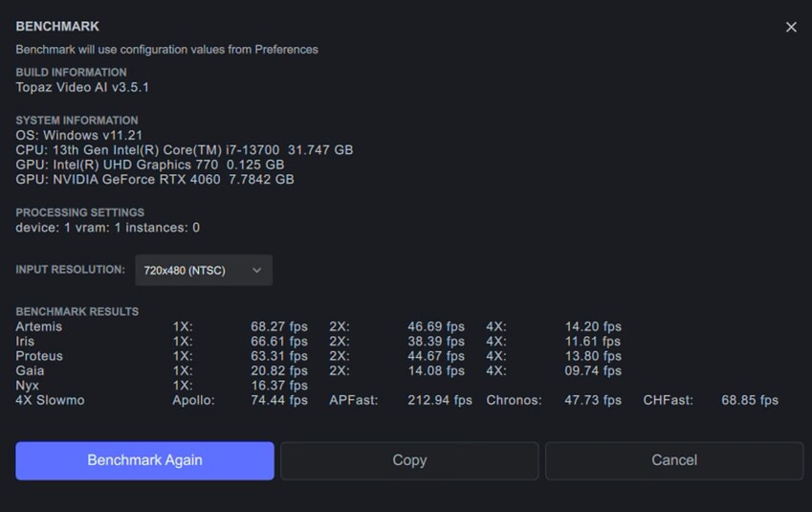This screenshot has width=812, height=512.
Task: Click the 'APFast:' label
Action: (354, 400)
